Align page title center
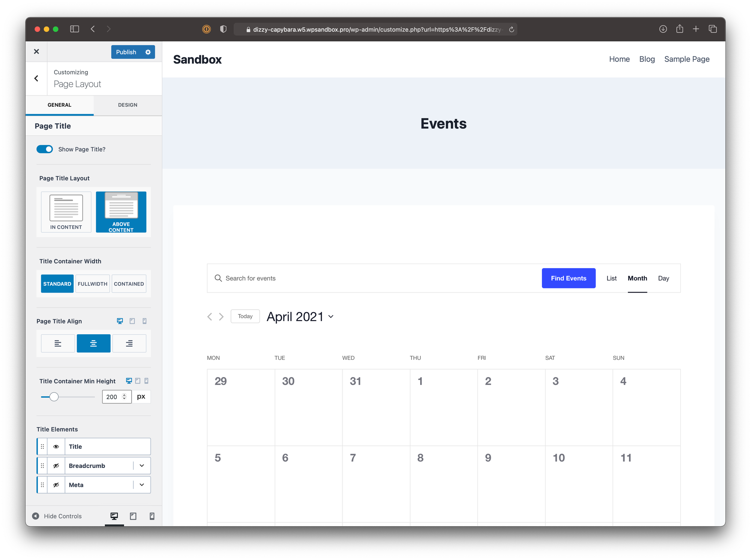This screenshot has width=751, height=560. [93, 343]
